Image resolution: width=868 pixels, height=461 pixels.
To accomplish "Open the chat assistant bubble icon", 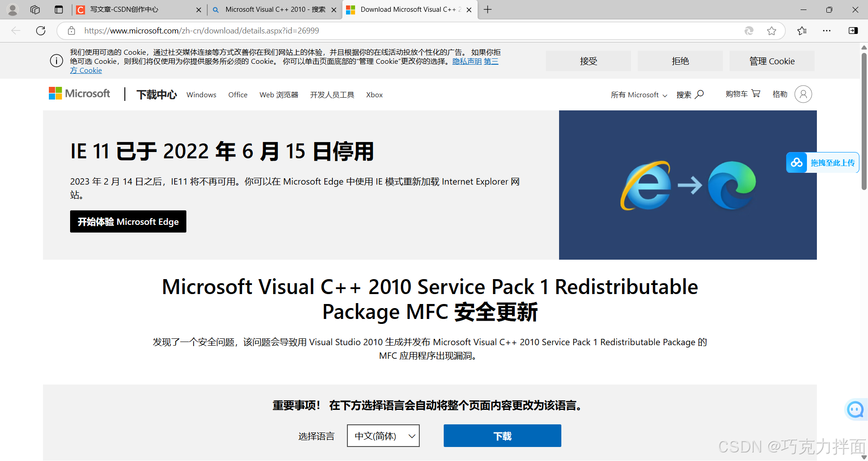I will [855, 409].
